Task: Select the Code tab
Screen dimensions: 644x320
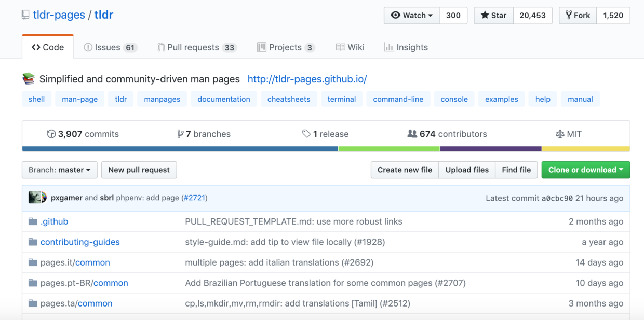Action: (48, 47)
